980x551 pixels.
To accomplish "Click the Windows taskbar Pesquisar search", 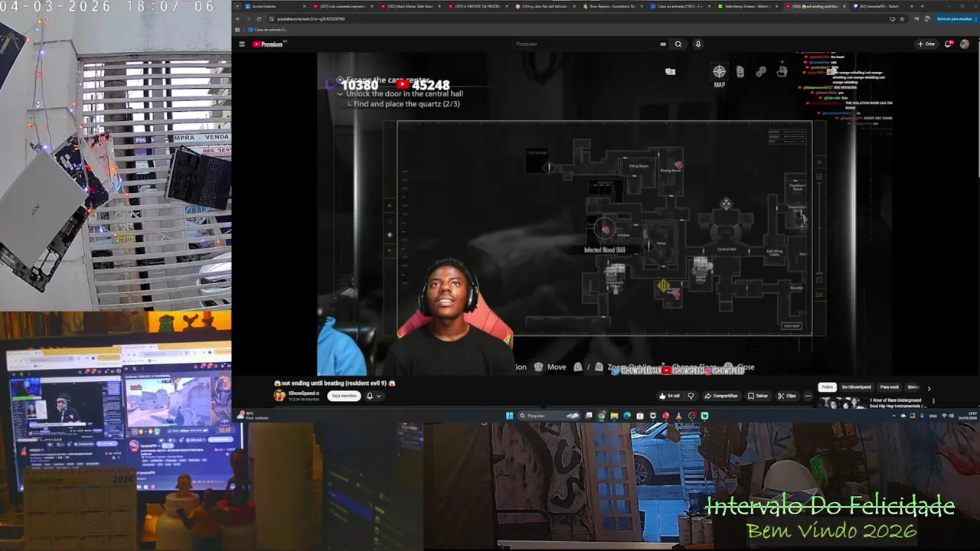I will [550, 416].
